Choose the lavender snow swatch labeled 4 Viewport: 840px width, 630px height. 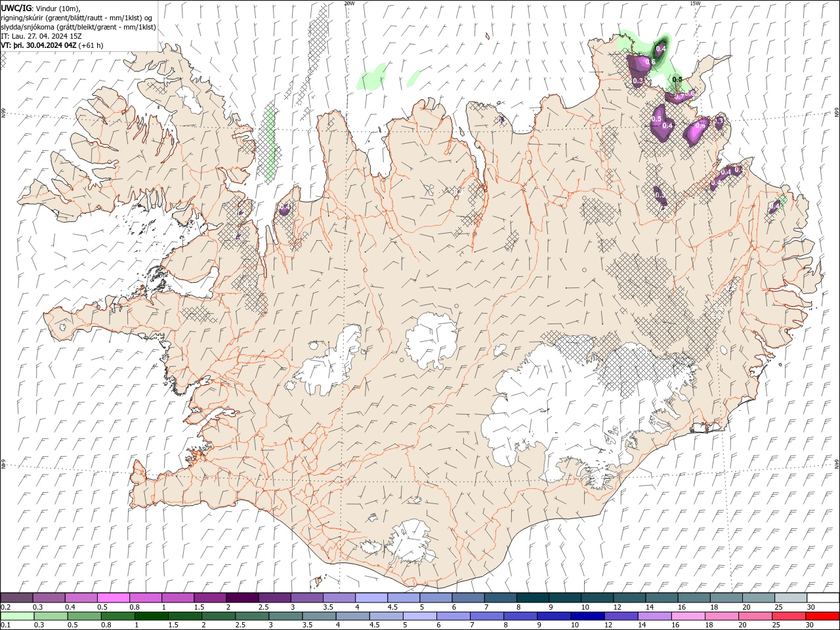pos(371,598)
